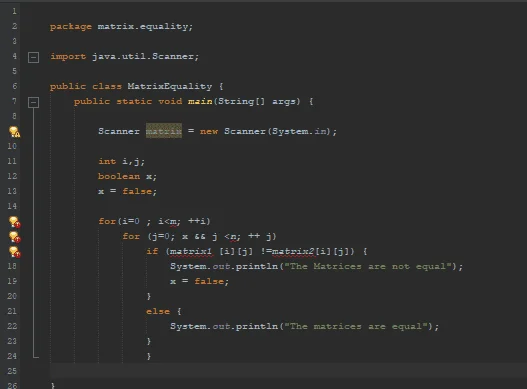Viewport: 527px width, 389px height.
Task: Click line number 11 in the gutter
Action: (x=12, y=161)
